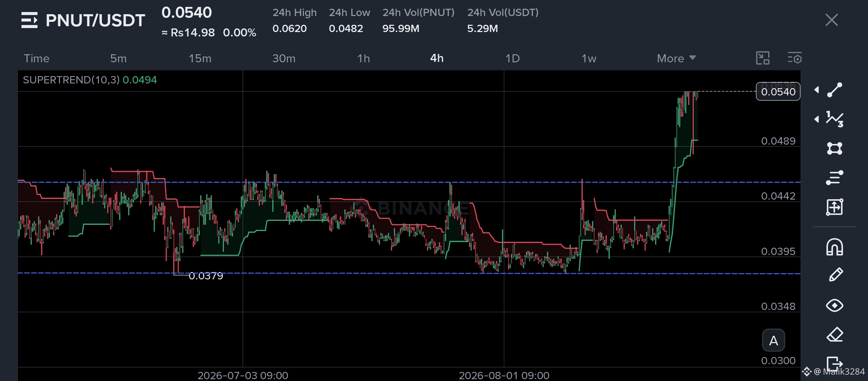Open the chart indicator settings icon

click(795, 58)
